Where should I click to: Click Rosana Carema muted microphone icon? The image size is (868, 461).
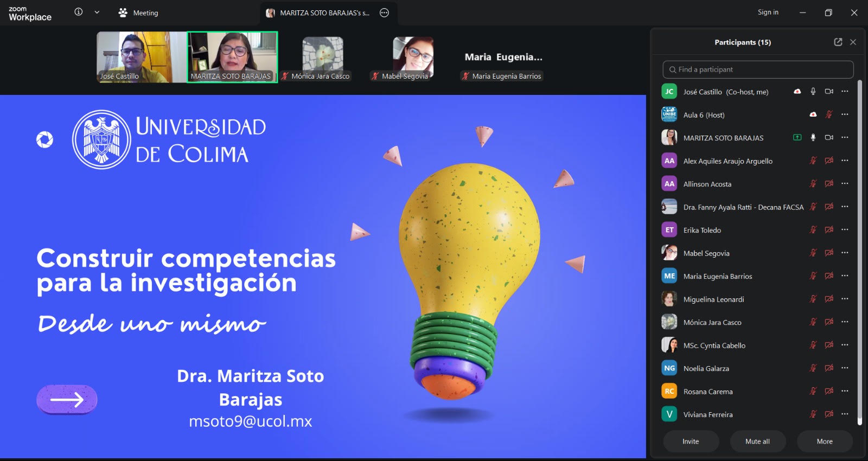813,391
